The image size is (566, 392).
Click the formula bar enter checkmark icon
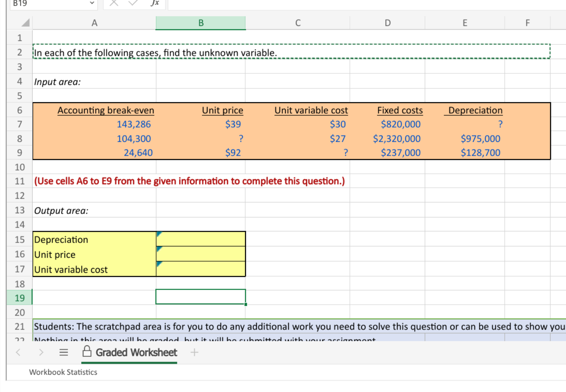click(x=133, y=3)
